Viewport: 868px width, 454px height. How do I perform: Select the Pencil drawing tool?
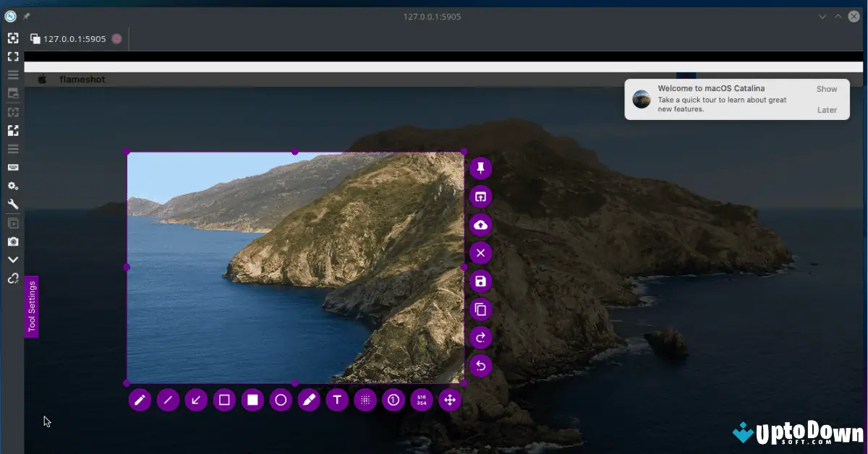[140, 400]
